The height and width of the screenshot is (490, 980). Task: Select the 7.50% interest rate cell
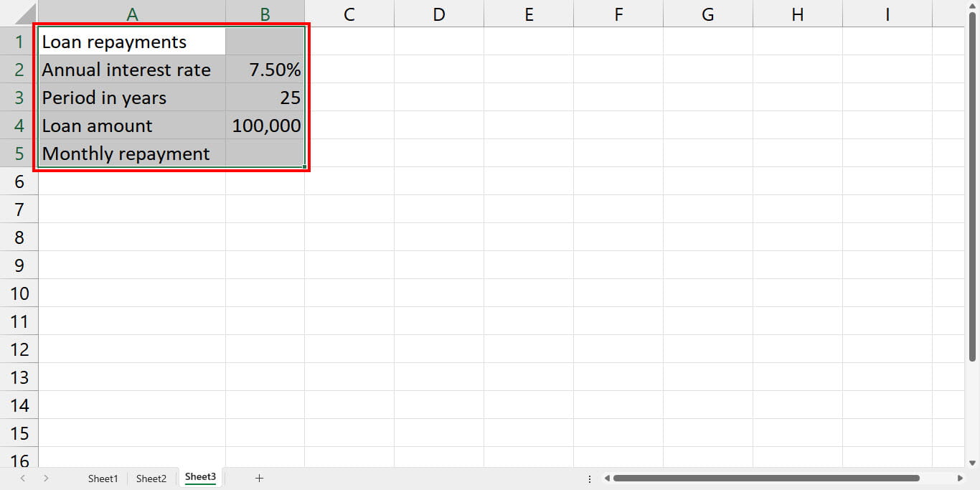tap(265, 69)
